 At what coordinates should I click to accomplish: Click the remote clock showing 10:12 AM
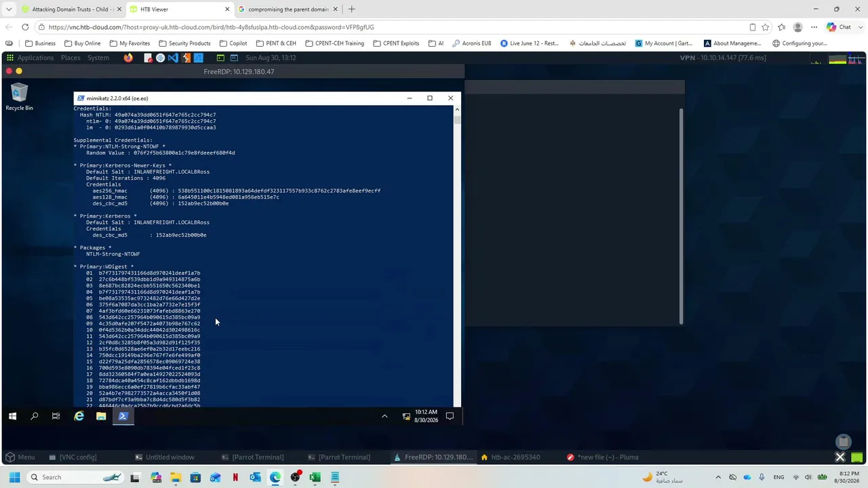point(427,416)
